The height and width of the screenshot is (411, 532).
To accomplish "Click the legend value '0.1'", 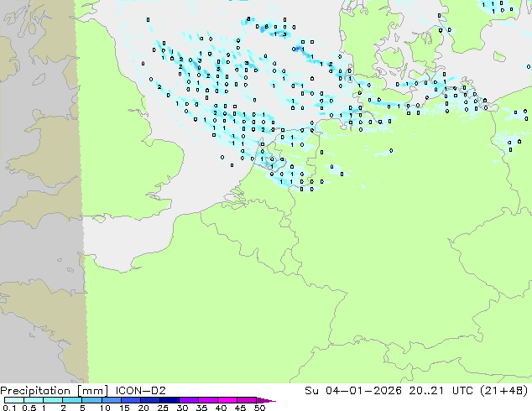I will [9, 408].
